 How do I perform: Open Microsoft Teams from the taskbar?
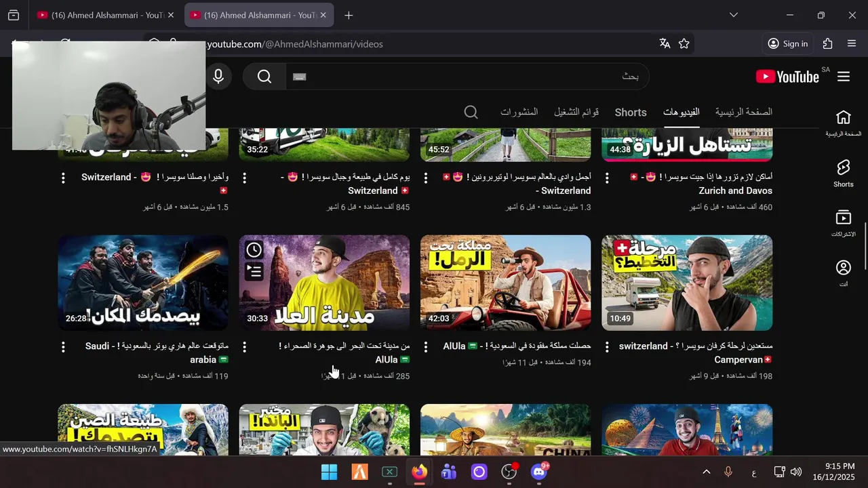click(449, 472)
